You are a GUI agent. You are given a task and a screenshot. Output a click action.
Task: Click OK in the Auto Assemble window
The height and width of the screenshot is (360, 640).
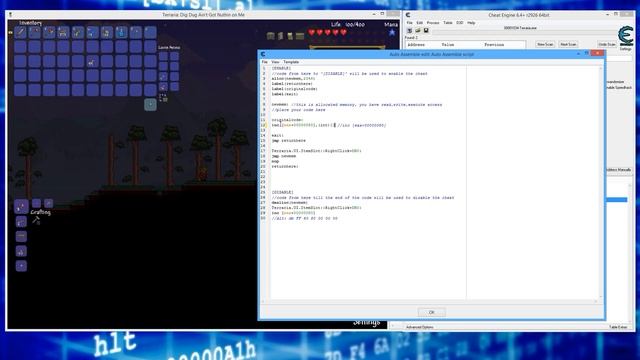[x=431, y=312]
